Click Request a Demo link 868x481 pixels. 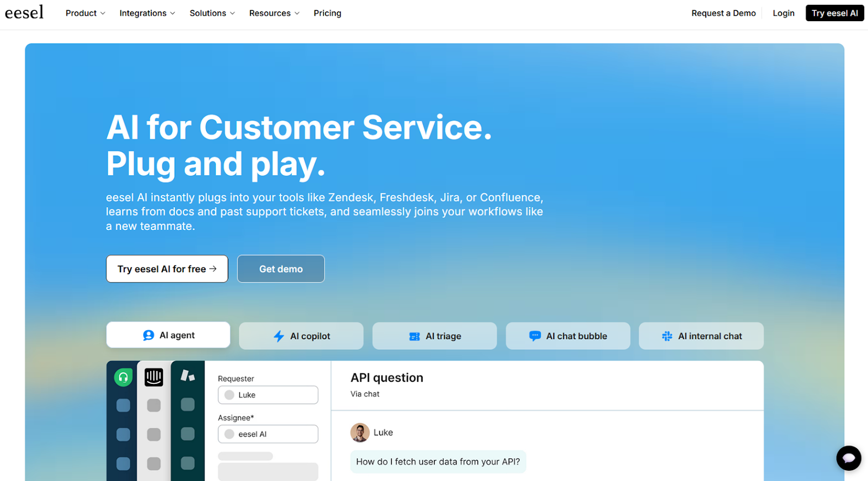723,13
